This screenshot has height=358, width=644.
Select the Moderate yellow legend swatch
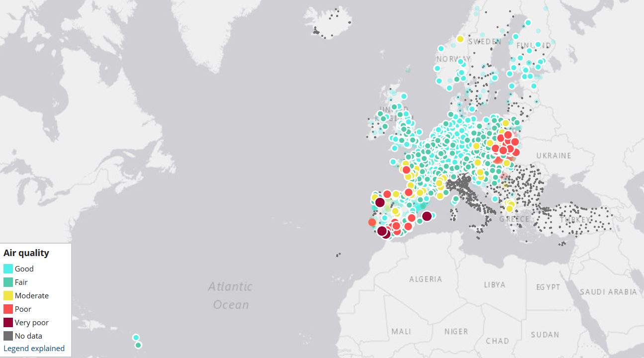tap(8, 296)
